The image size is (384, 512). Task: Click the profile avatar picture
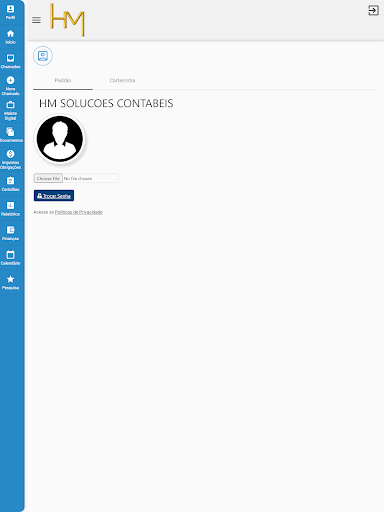coord(60,139)
